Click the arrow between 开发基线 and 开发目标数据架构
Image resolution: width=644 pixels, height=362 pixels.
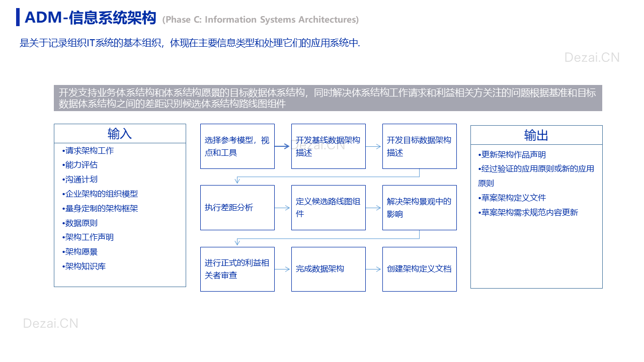pyautogui.click(x=374, y=146)
